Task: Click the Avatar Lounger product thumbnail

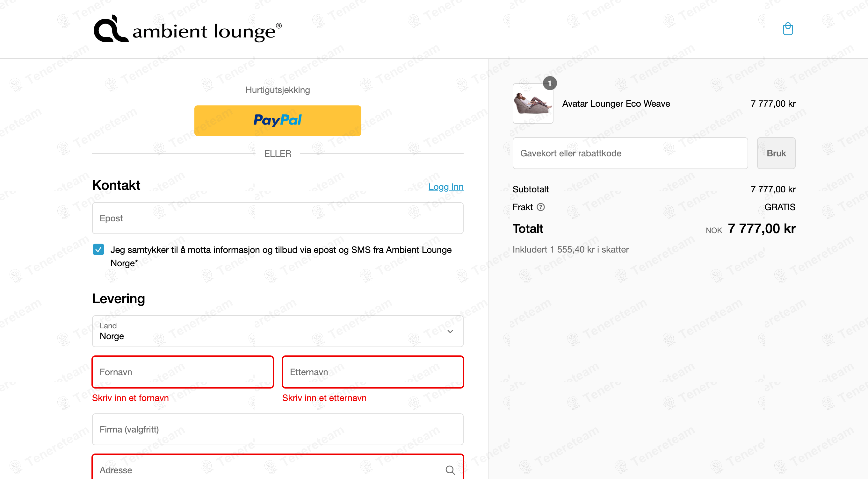Action: pyautogui.click(x=532, y=104)
